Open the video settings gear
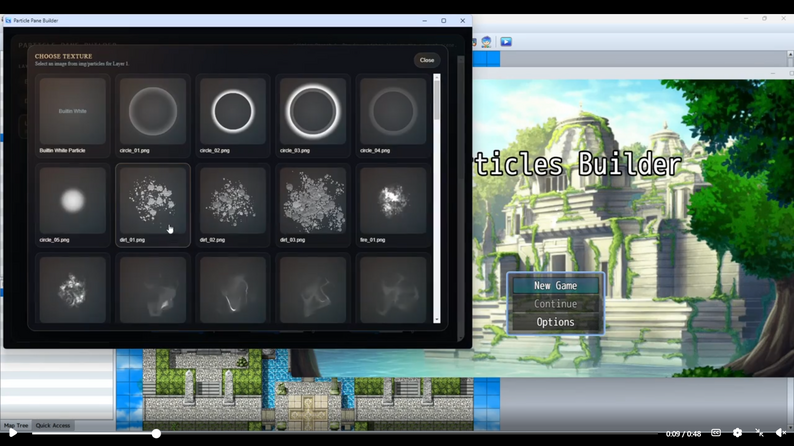Screen dimensions: 794x446 737,433
